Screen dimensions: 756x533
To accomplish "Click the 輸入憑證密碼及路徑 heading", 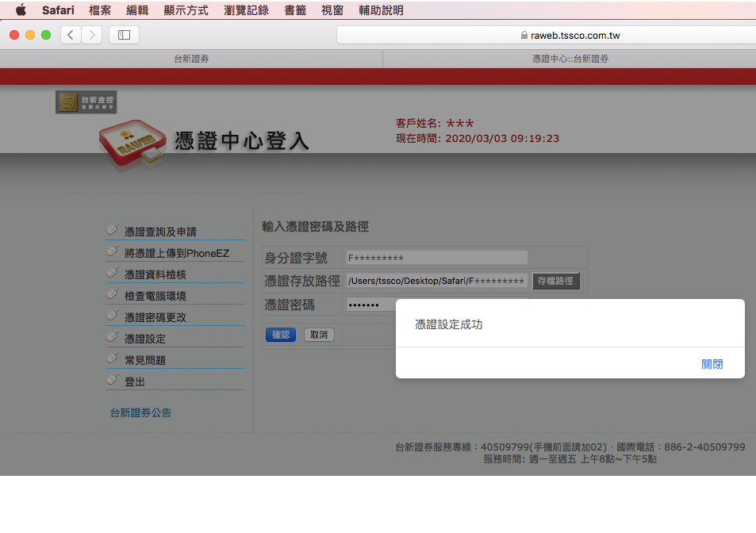I will (315, 227).
